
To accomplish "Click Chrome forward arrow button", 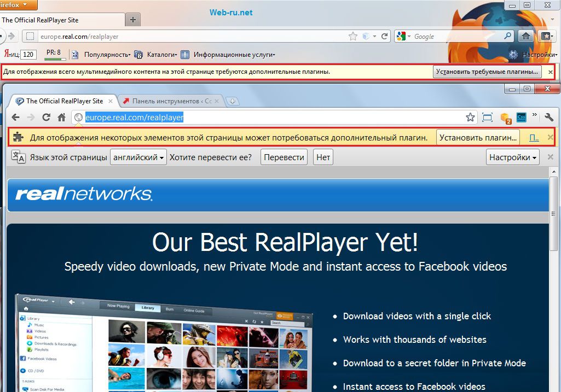I will 31,117.
